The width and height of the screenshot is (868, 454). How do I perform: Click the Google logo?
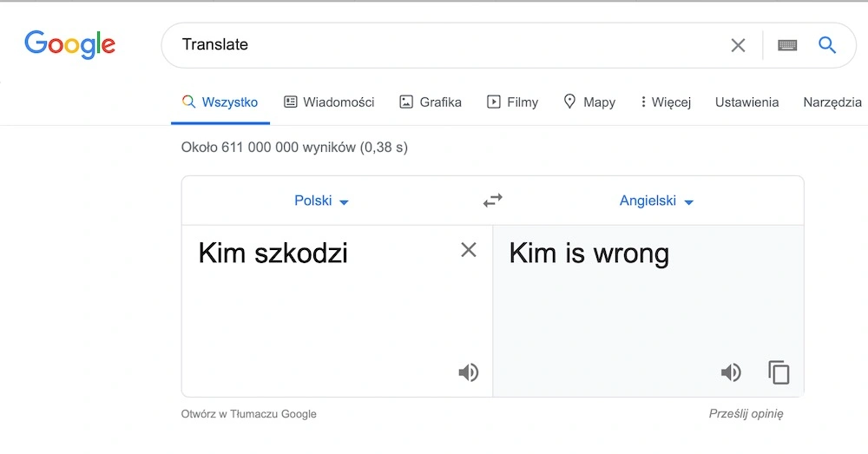69,44
